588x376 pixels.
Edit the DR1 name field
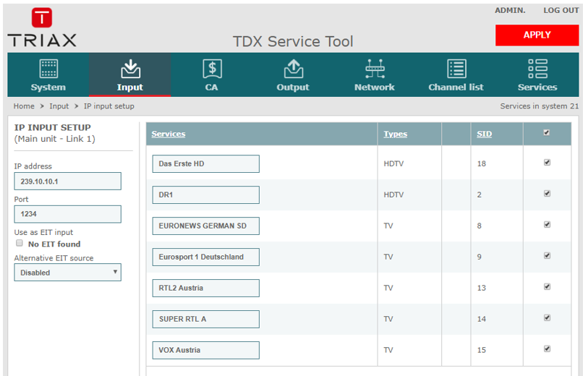click(206, 195)
